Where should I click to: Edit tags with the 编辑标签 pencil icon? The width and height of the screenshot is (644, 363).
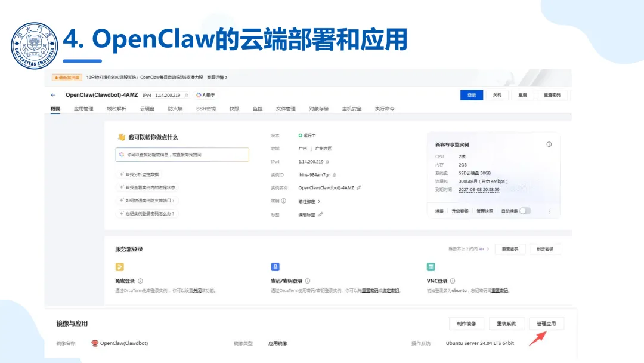click(321, 214)
